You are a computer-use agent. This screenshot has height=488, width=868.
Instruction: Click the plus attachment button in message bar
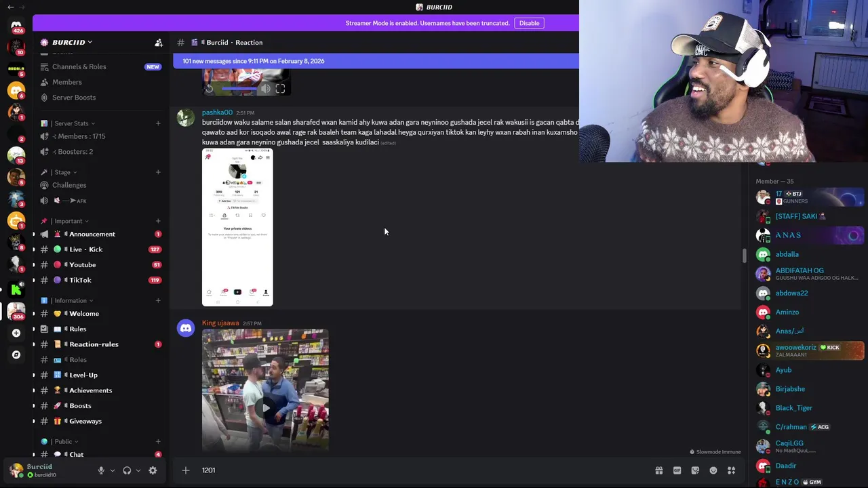pyautogui.click(x=185, y=470)
